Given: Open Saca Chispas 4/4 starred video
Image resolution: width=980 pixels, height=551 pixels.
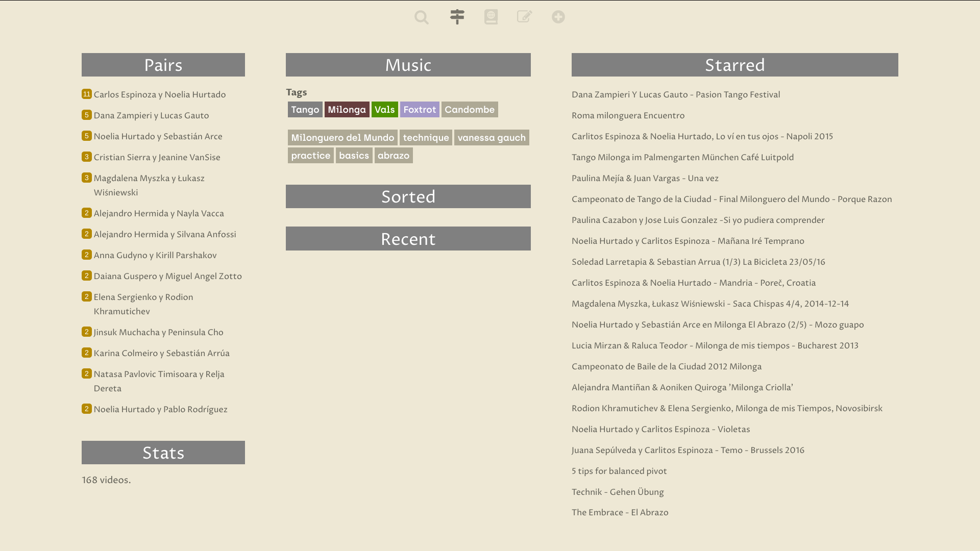Looking at the screenshot, I should [710, 304].
